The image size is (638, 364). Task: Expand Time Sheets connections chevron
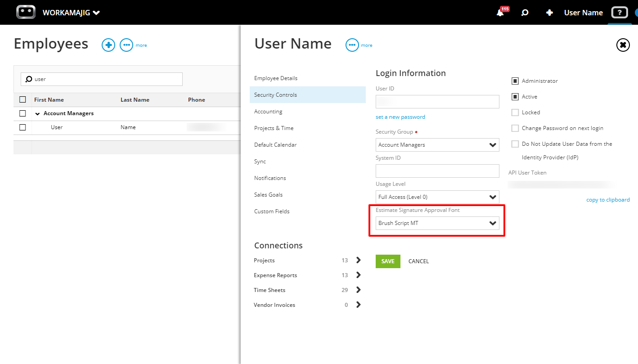(x=359, y=290)
